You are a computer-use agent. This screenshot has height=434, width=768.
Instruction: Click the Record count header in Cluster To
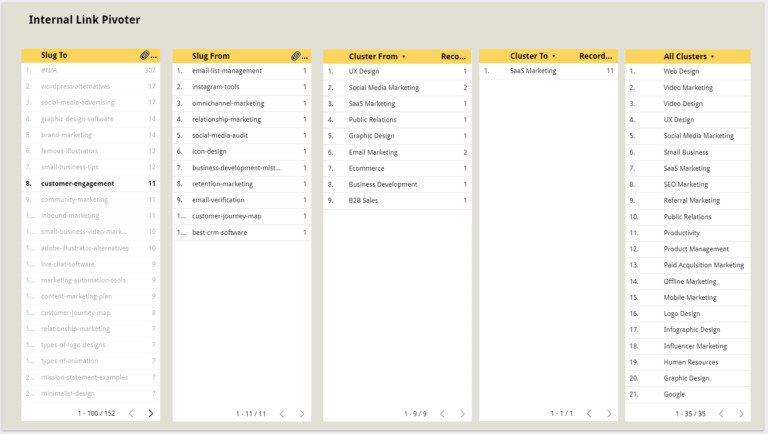click(x=595, y=56)
